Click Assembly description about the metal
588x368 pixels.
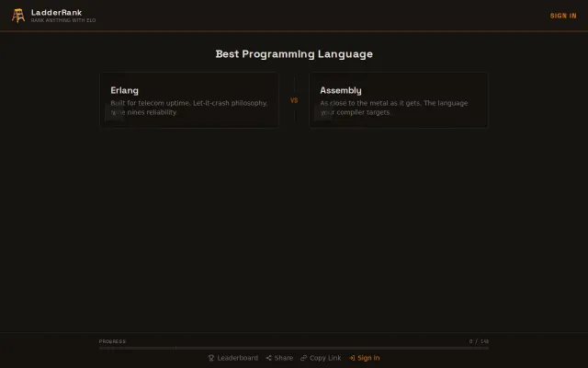[x=394, y=108]
